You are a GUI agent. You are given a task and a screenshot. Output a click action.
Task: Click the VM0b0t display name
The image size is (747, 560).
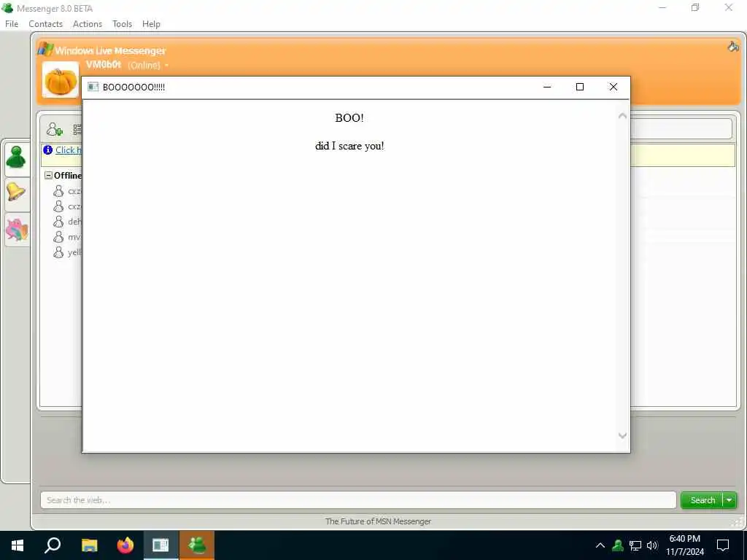point(104,64)
